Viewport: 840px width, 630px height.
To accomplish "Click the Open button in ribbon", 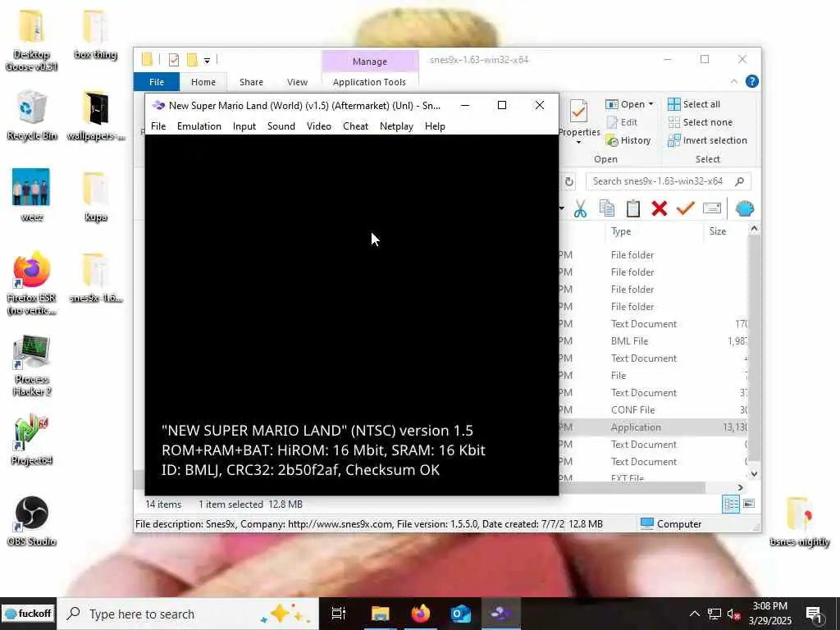I will [625, 104].
